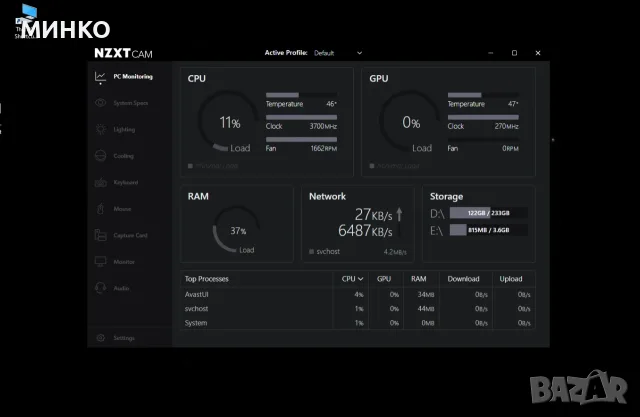Click the E:\ storage usage bar
The height and width of the screenshot is (417, 640).
(x=489, y=230)
